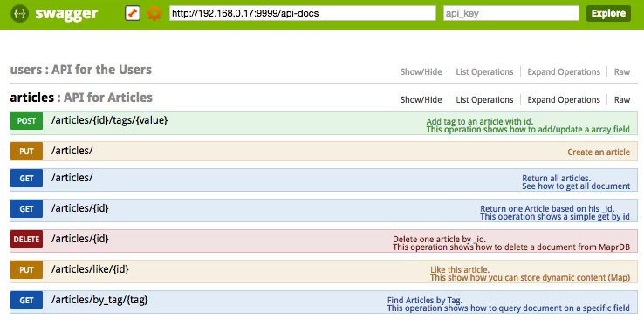Expand the DELETE /articles/{id} endpoint path

click(x=79, y=239)
